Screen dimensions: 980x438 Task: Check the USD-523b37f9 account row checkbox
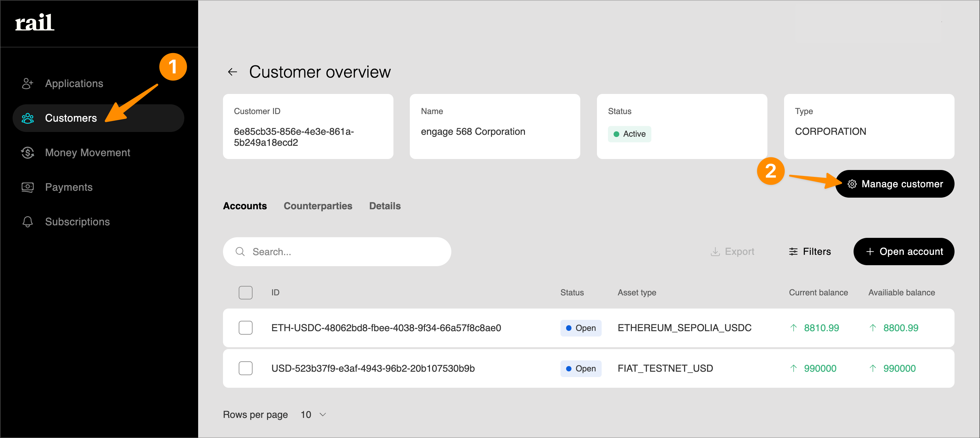[x=245, y=368]
